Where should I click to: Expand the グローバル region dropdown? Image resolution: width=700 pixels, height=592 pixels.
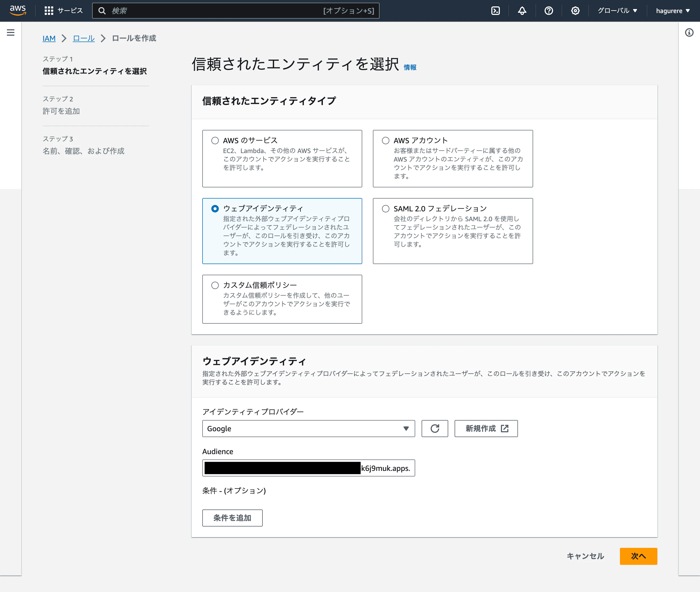point(617,11)
